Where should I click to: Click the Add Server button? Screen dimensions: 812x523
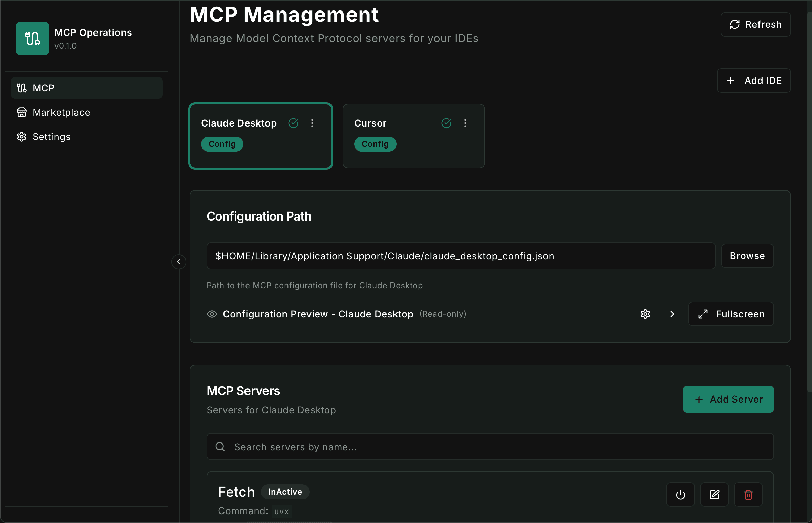coord(728,399)
